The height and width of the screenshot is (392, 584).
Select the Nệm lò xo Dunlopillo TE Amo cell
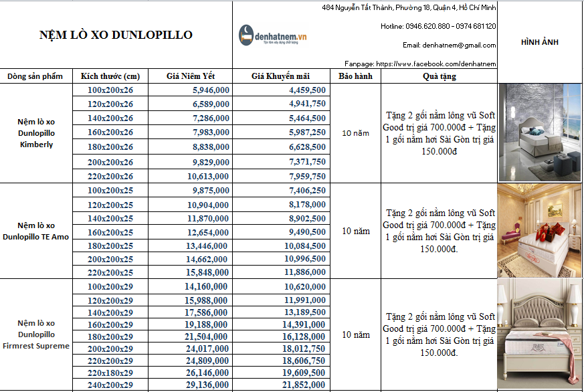click(36, 231)
